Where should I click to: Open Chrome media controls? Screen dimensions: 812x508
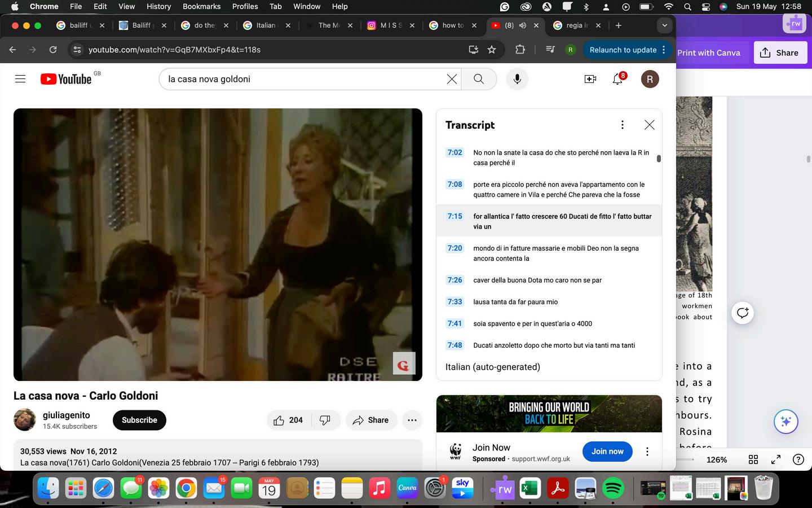point(550,50)
